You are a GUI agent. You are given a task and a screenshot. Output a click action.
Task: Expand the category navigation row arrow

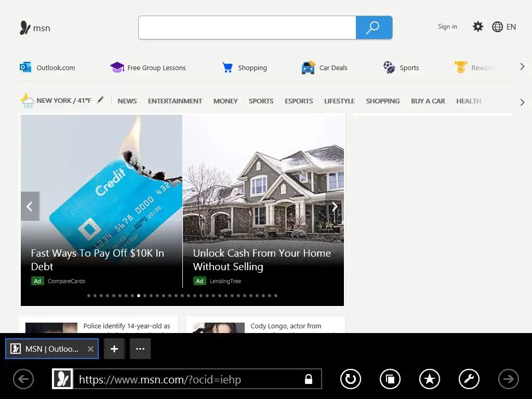(523, 102)
